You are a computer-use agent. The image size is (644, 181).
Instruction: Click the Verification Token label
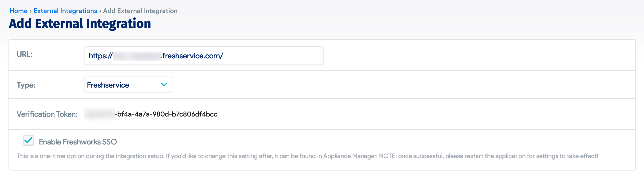click(47, 114)
